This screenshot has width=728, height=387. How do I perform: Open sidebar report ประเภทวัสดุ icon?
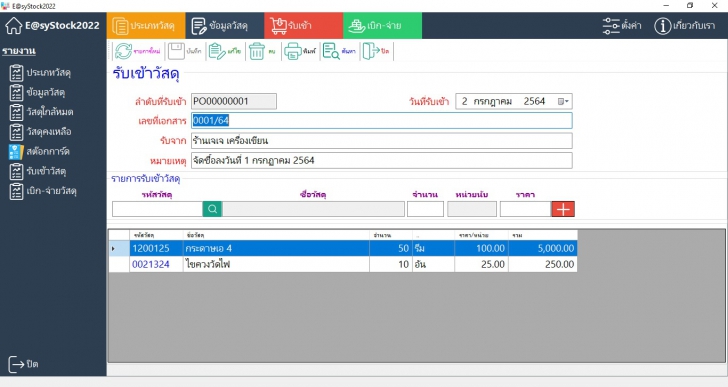pyautogui.click(x=16, y=73)
